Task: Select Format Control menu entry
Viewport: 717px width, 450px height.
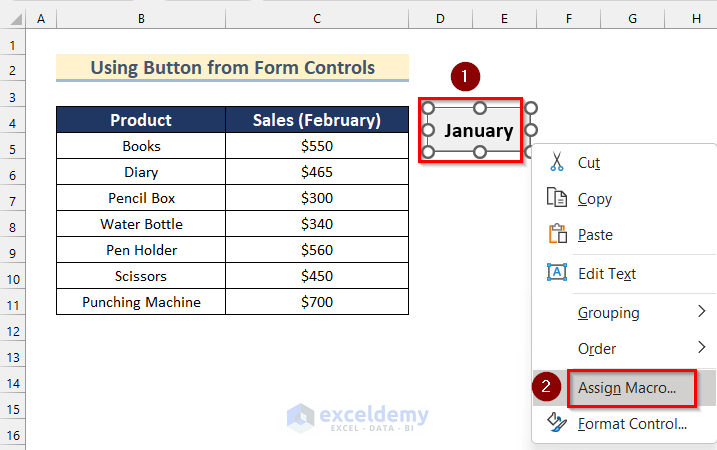Action: (632, 424)
